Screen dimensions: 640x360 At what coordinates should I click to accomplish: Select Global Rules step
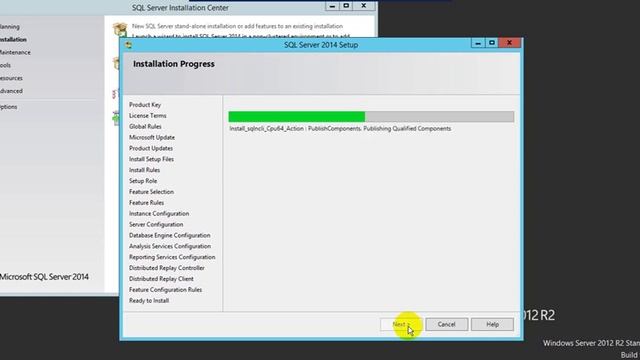click(145, 127)
